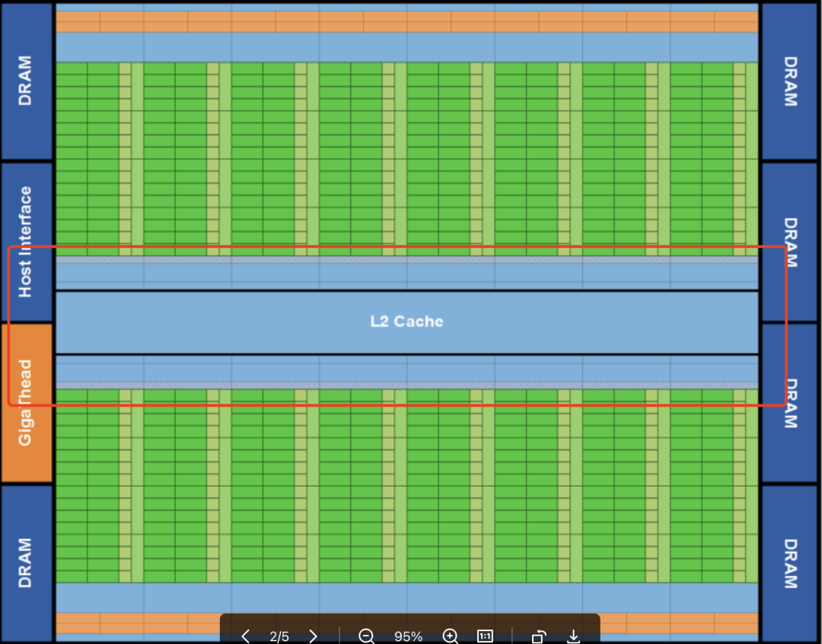Click the DRAM block below the GigaThread block
The height and width of the screenshot is (644, 822).
[26, 563]
